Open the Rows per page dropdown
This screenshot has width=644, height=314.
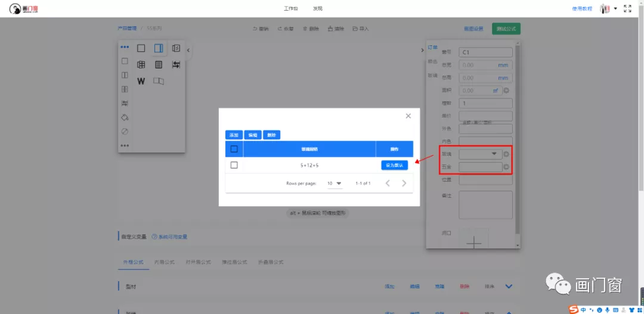[335, 184]
